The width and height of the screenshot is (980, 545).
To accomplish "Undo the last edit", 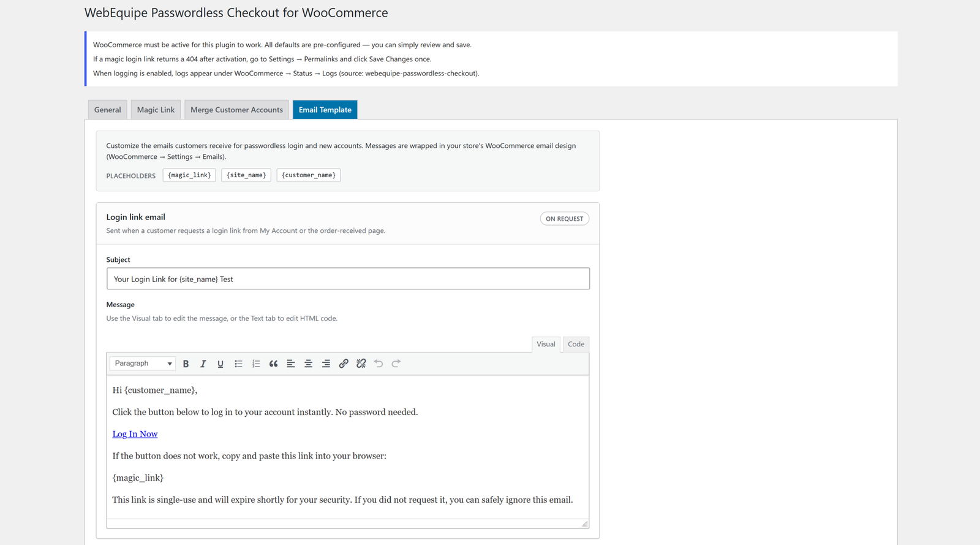I will (379, 364).
